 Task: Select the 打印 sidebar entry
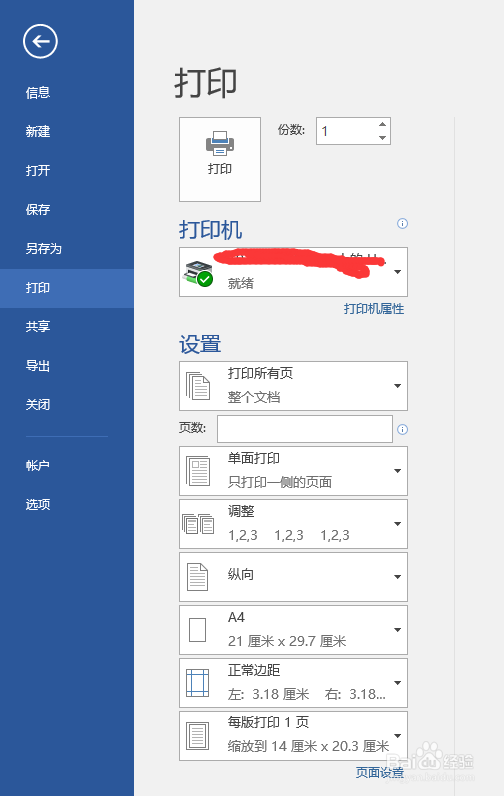click(x=67, y=288)
